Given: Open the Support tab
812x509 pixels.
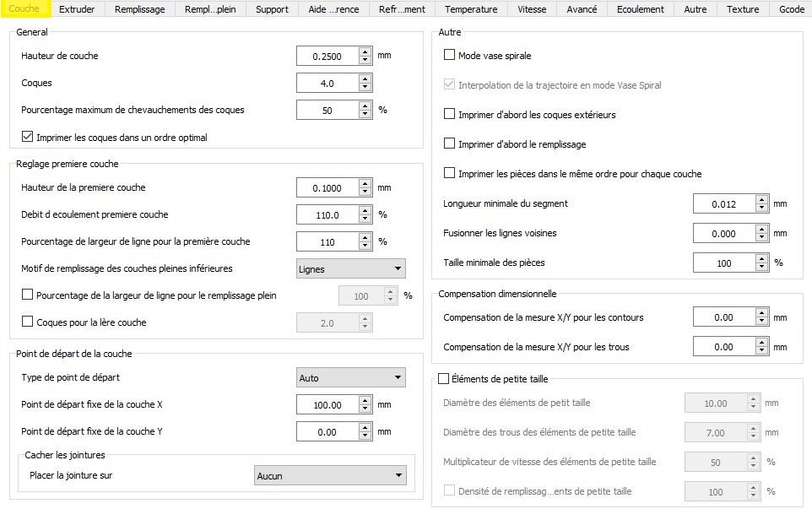Looking at the screenshot, I should point(272,9).
